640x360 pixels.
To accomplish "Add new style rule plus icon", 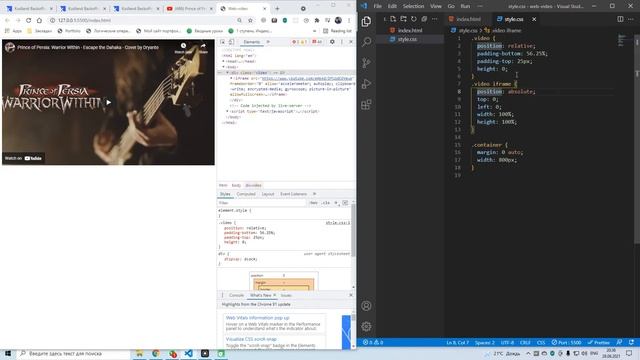I will [336, 203].
